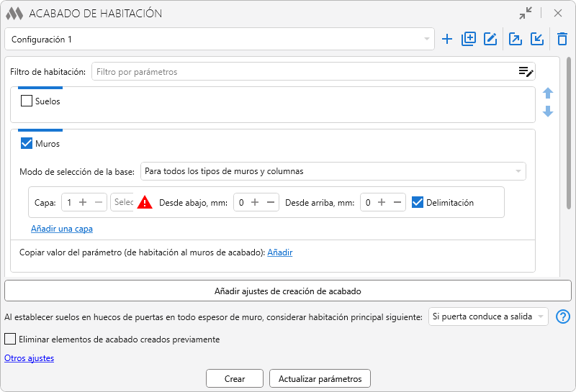Screen dimensions: 576x392
Task: Click the rename configuration pencil icon
Action: 490,40
